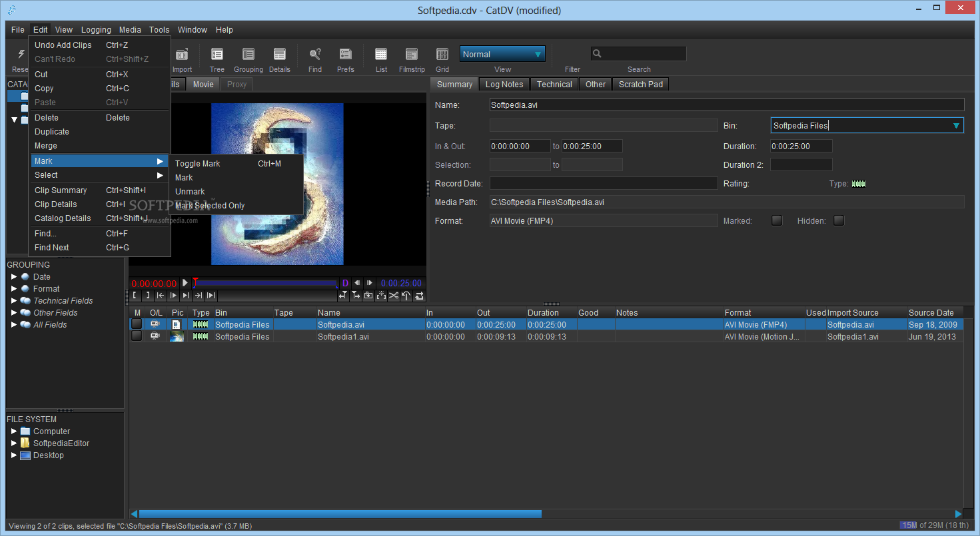Sort by Source Date column header
The width and height of the screenshot is (980, 536).
[x=935, y=312]
